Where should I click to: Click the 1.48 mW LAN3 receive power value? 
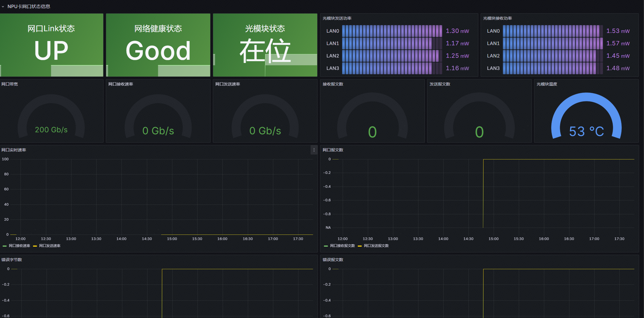618,68
